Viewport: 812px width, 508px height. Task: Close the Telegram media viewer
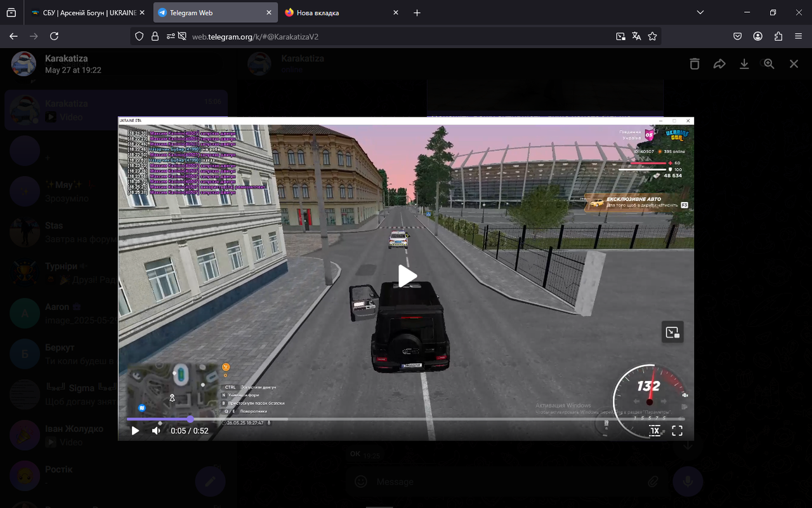pyautogui.click(x=794, y=63)
